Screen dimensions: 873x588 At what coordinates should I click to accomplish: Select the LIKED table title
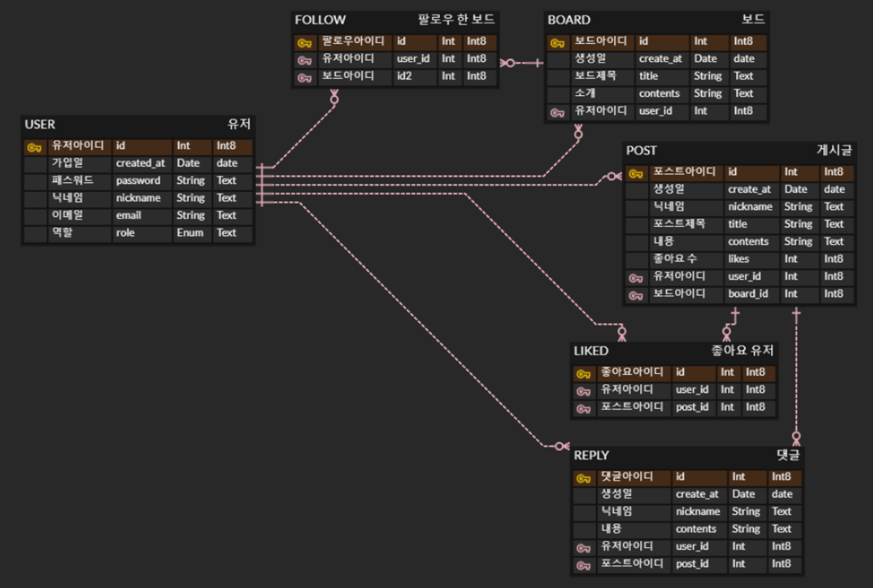tap(591, 351)
